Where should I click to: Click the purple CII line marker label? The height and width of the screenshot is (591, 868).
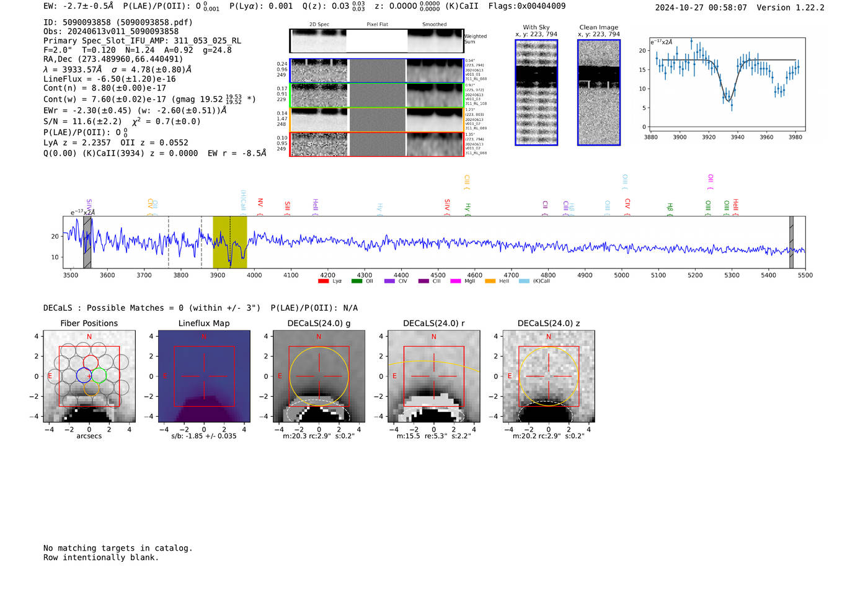tap(545, 207)
